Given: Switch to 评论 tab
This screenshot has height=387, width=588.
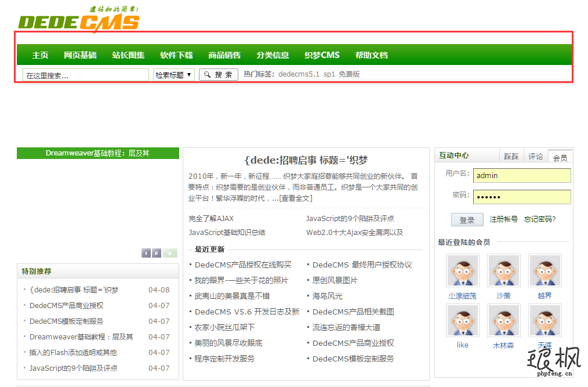Looking at the screenshot, I should [x=535, y=157].
